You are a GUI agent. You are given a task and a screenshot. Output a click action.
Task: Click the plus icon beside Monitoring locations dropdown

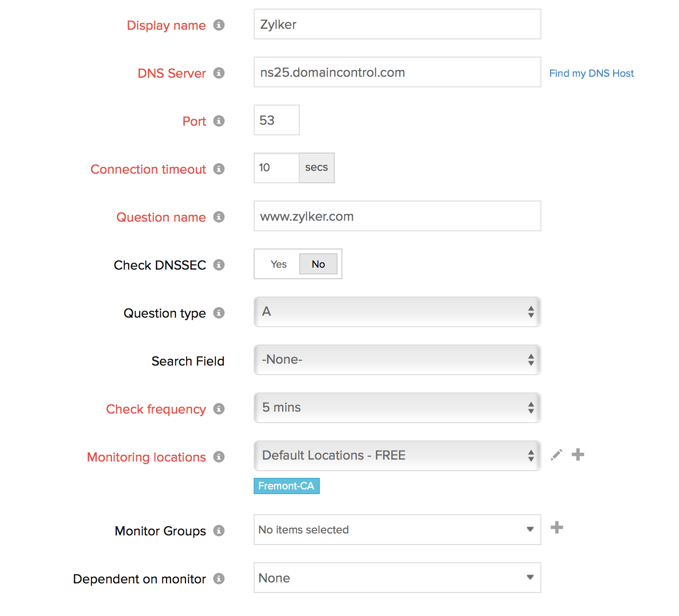(578, 454)
